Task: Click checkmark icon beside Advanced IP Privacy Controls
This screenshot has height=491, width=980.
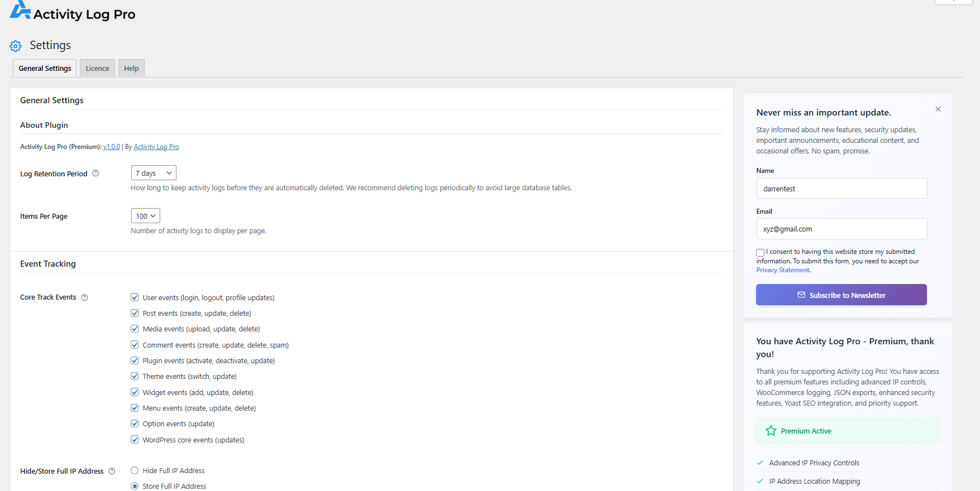Action: click(760, 463)
